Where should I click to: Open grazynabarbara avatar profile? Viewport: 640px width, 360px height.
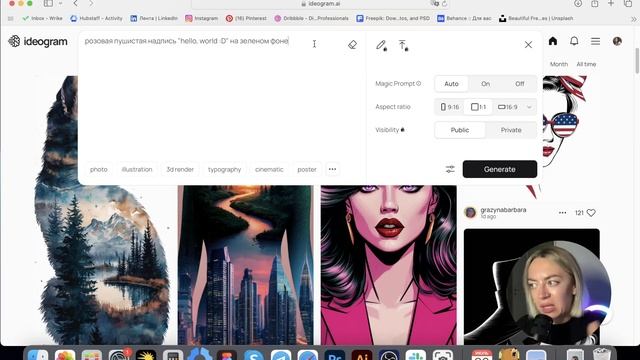[470, 212]
